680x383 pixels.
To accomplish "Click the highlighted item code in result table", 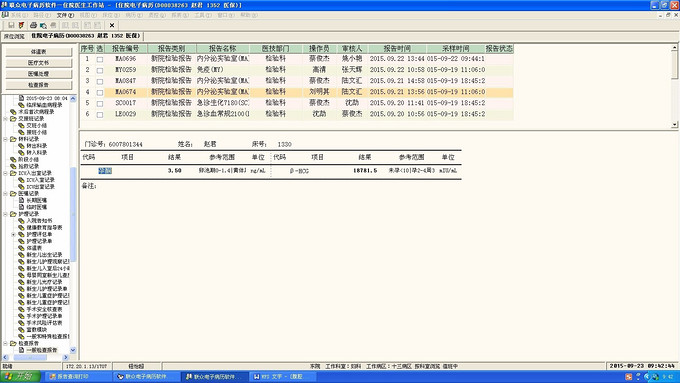I will tap(105, 171).
